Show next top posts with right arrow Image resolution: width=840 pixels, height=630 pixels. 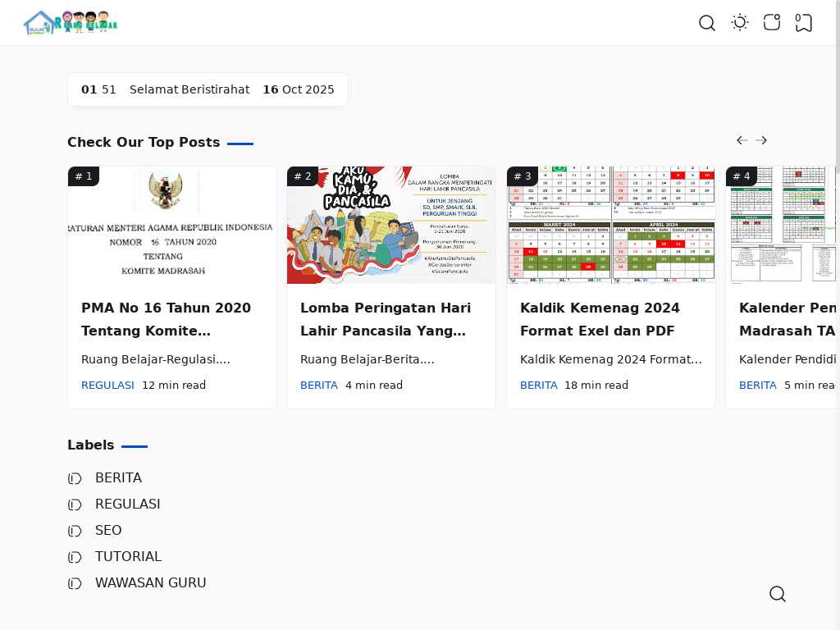[x=761, y=140]
